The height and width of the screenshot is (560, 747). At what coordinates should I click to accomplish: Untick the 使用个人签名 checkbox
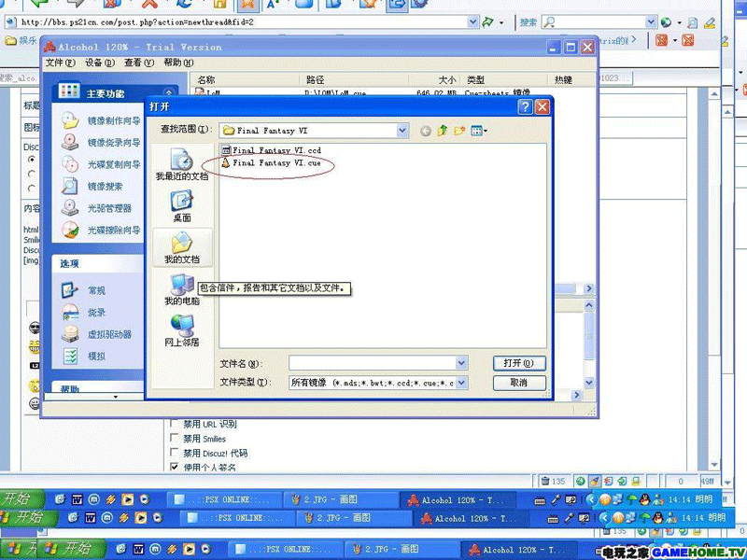[x=175, y=467]
